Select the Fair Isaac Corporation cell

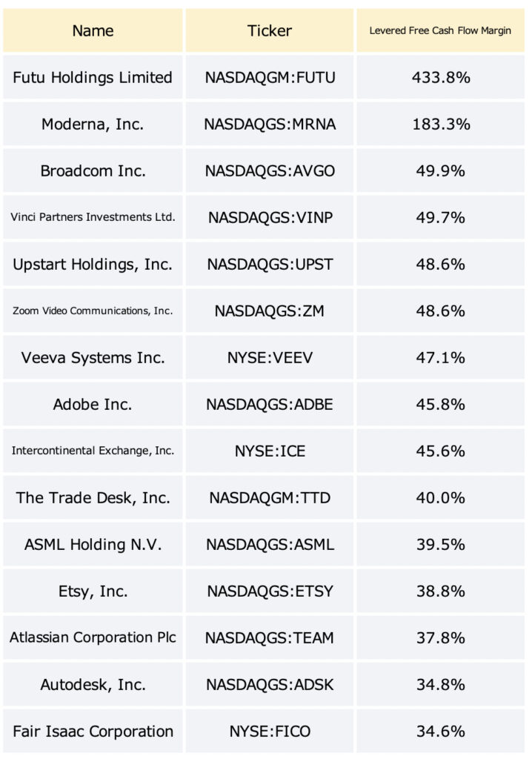point(93,731)
